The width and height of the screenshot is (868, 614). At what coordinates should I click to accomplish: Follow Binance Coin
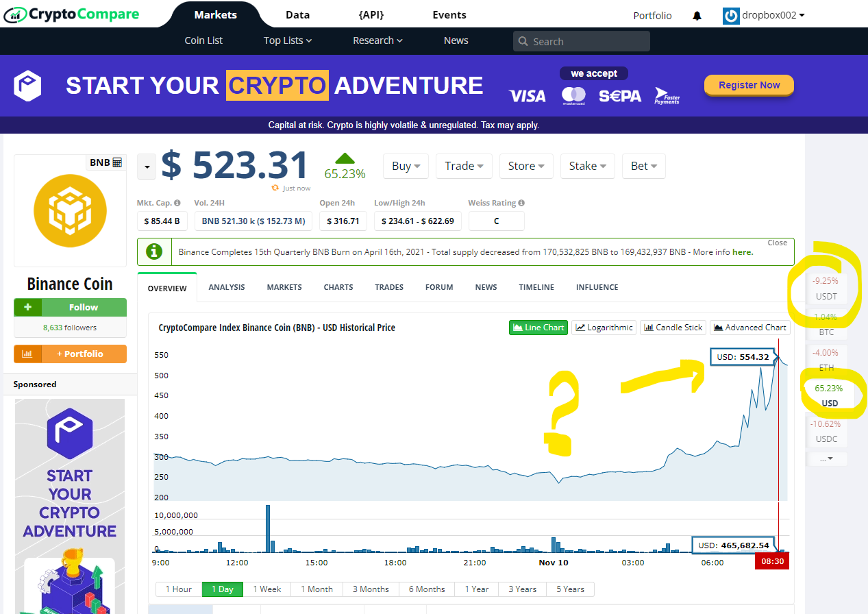click(70, 307)
